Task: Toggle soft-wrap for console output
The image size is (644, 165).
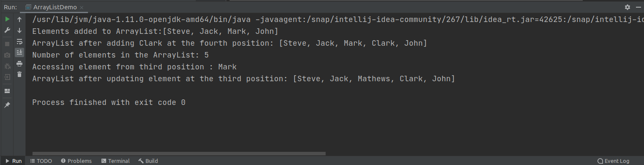Action: pos(19,41)
